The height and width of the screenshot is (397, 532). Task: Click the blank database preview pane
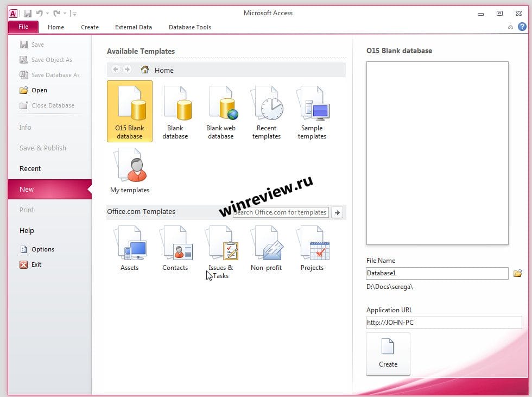[x=438, y=153]
